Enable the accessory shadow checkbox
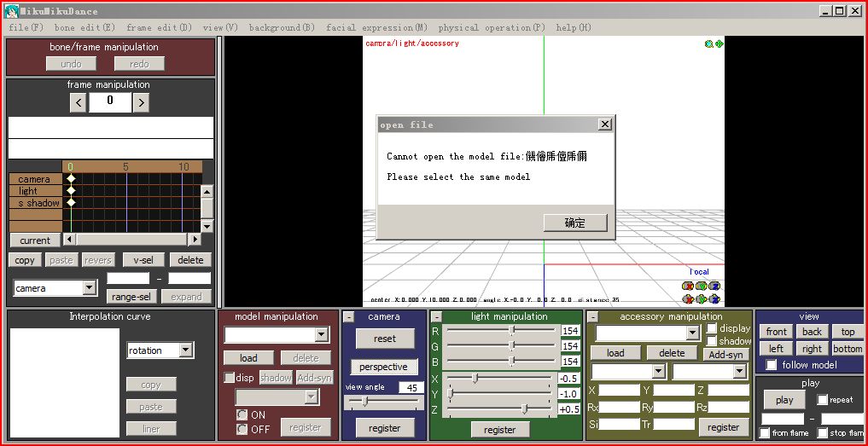This screenshot has width=868, height=446. pos(711,341)
